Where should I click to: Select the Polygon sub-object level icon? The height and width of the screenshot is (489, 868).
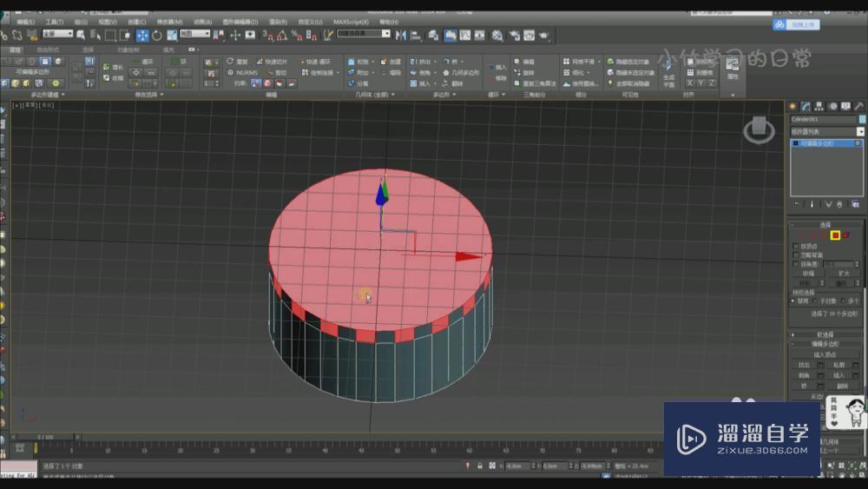835,235
